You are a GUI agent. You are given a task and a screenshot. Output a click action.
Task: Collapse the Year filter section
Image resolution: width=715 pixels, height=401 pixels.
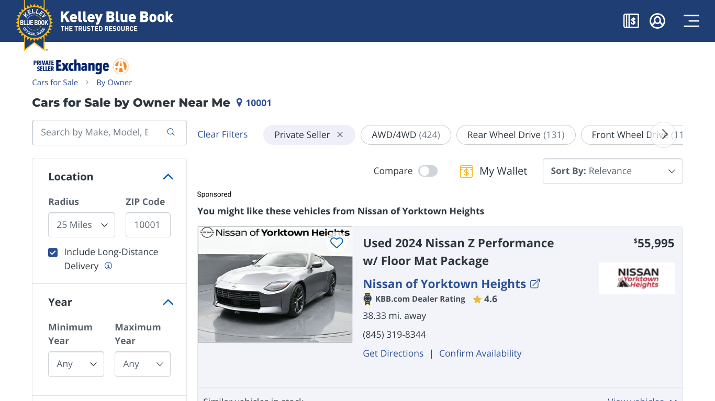(x=168, y=302)
